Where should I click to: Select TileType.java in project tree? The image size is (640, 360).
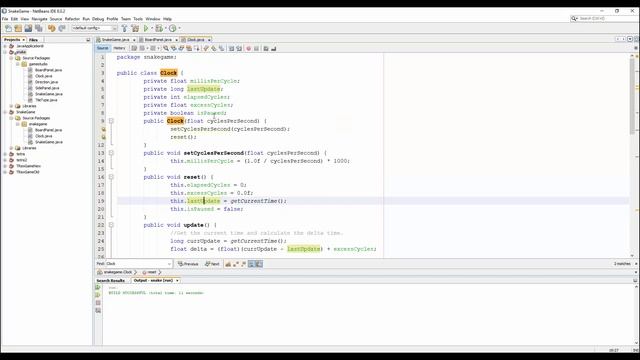(46, 100)
